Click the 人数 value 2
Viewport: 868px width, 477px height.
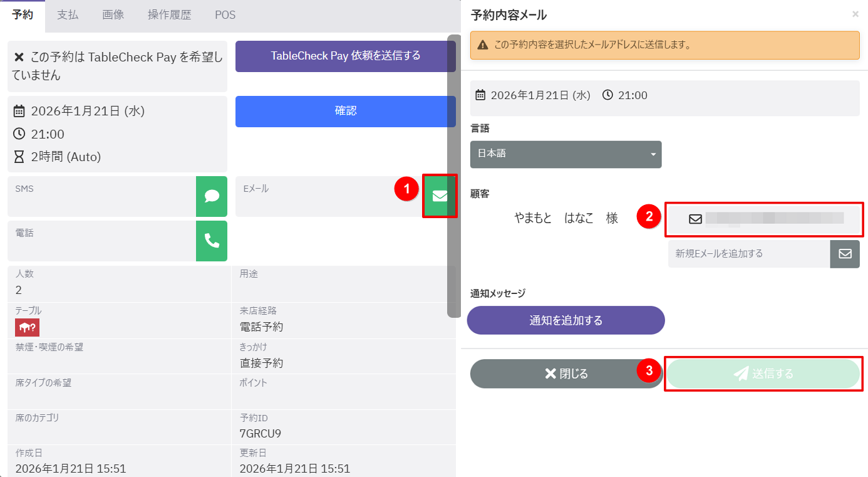19,290
